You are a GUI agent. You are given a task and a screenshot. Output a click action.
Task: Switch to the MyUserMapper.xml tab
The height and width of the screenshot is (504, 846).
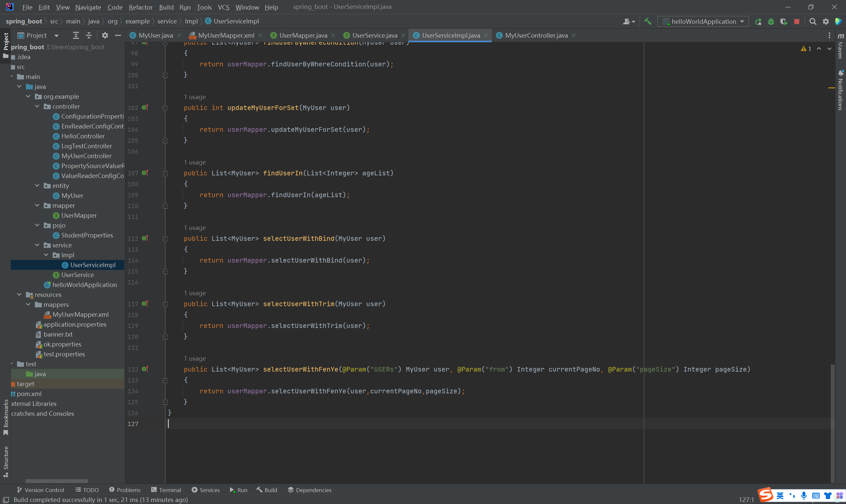[x=226, y=35]
